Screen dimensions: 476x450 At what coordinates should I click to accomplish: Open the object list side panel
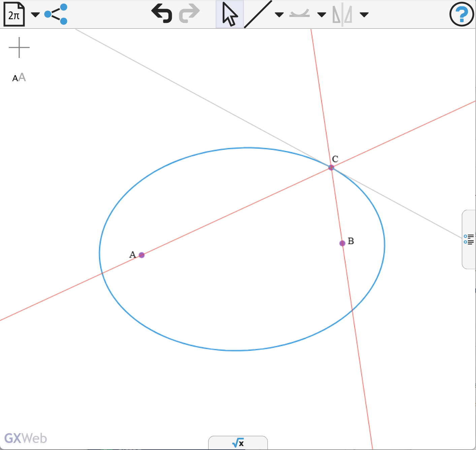point(469,239)
